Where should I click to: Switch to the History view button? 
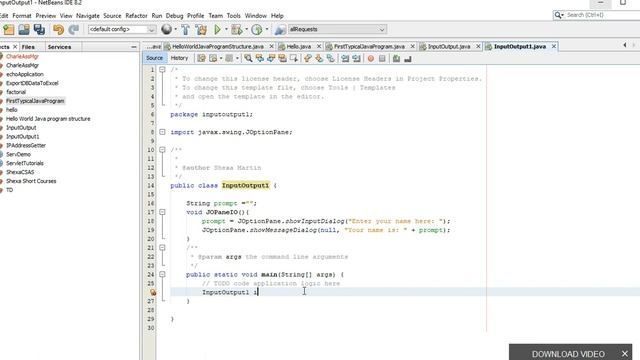[x=179, y=58]
